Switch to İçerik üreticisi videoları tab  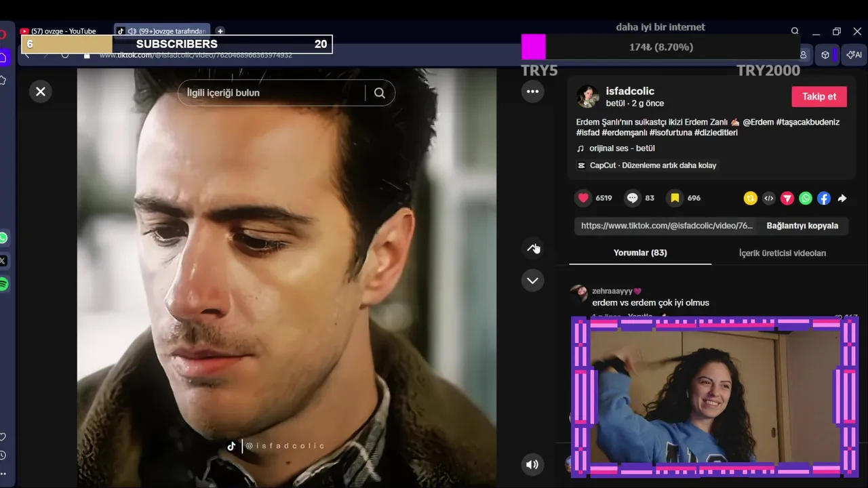(783, 253)
